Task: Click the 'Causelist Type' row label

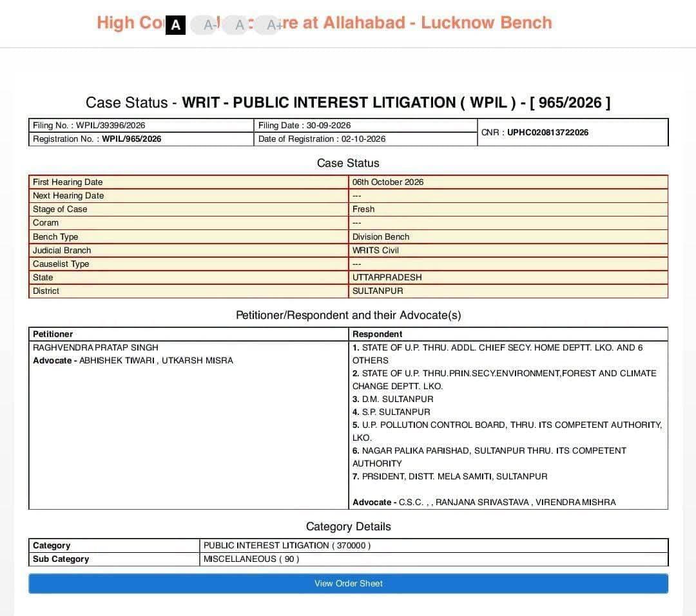Action: coord(61,264)
